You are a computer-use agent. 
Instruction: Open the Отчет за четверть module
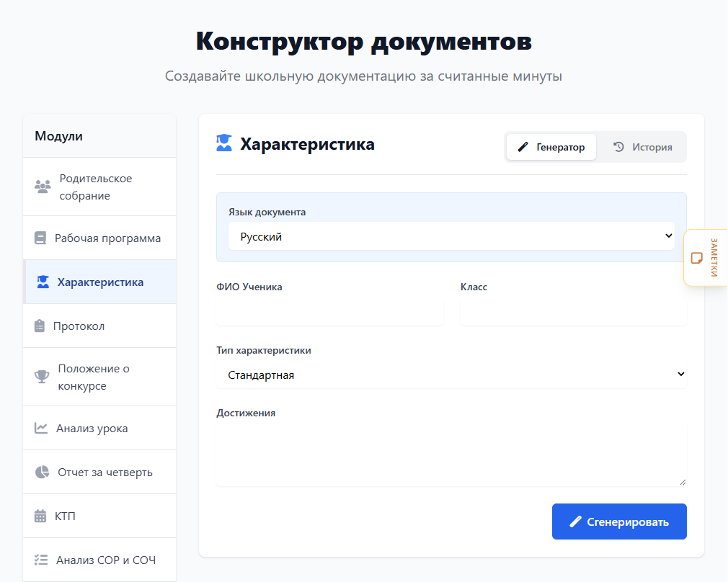coord(99,472)
